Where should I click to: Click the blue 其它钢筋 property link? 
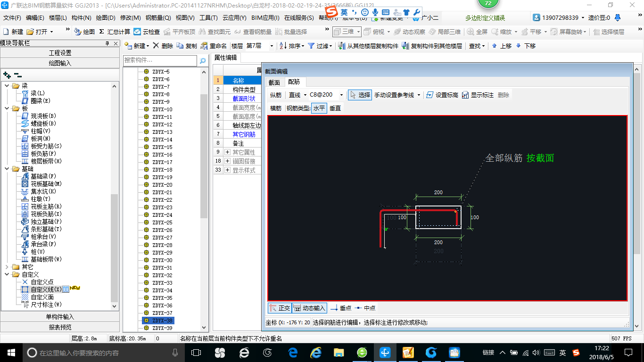244,134
